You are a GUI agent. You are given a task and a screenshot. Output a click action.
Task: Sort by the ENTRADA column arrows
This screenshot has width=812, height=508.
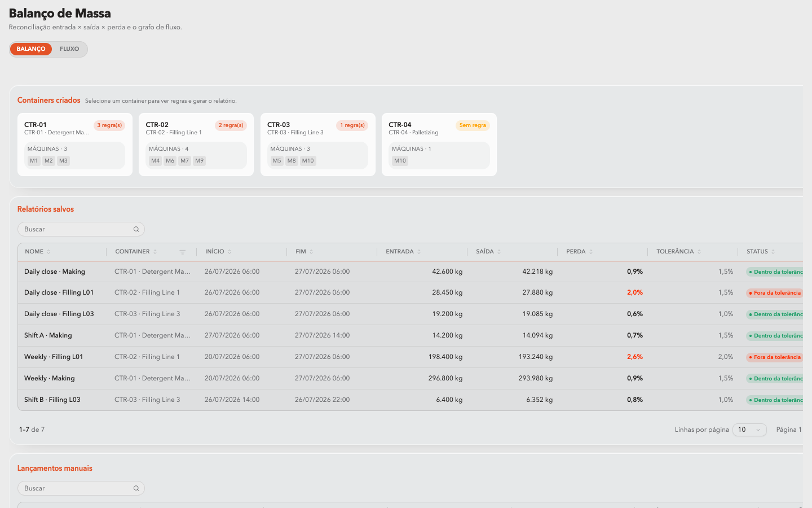pyautogui.click(x=419, y=252)
